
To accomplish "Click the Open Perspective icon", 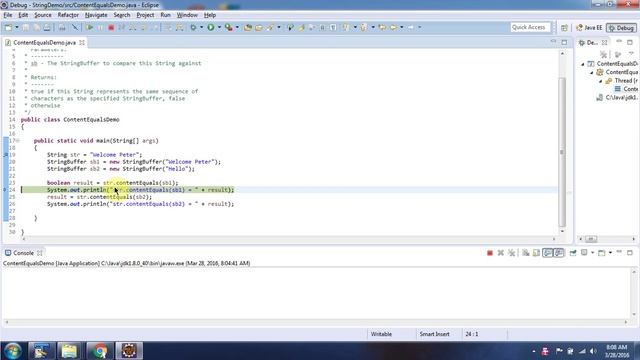I will pos(564,28).
